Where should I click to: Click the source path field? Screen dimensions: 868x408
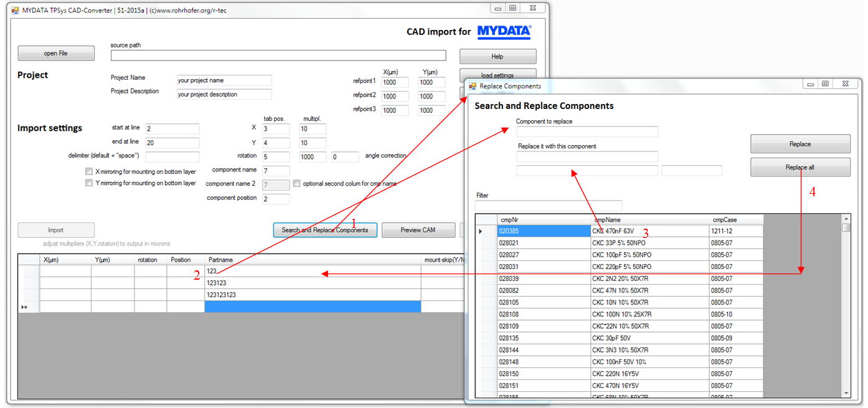coord(278,55)
